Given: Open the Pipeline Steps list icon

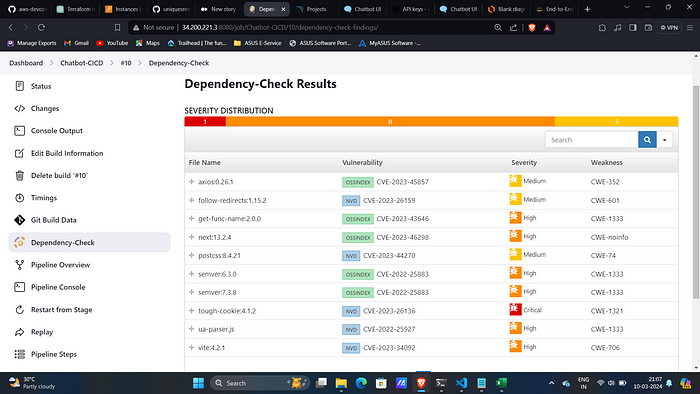Looking at the screenshot, I should coord(19,354).
